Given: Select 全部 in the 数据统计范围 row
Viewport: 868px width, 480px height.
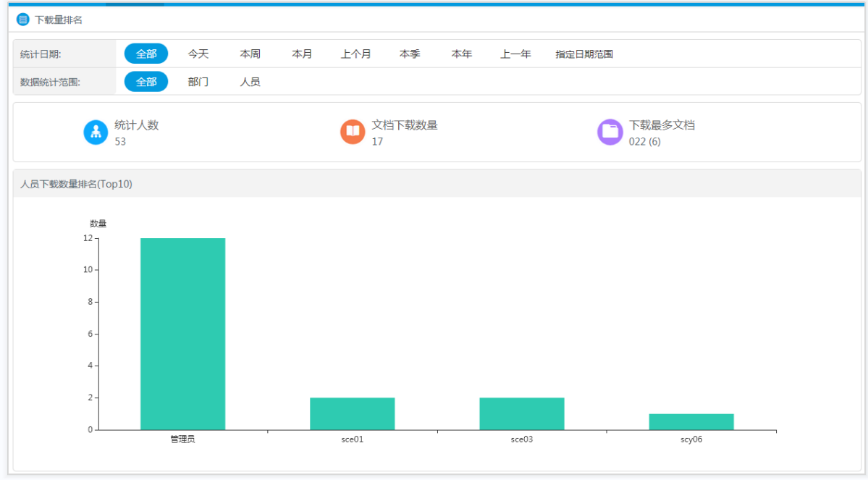Looking at the screenshot, I should pos(146,82).
